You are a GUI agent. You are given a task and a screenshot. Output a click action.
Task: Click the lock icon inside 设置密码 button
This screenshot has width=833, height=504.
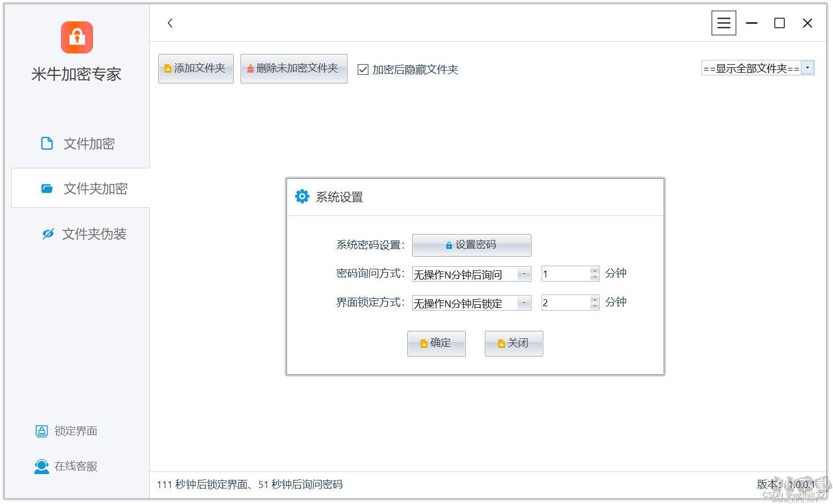tap(448, 245)
